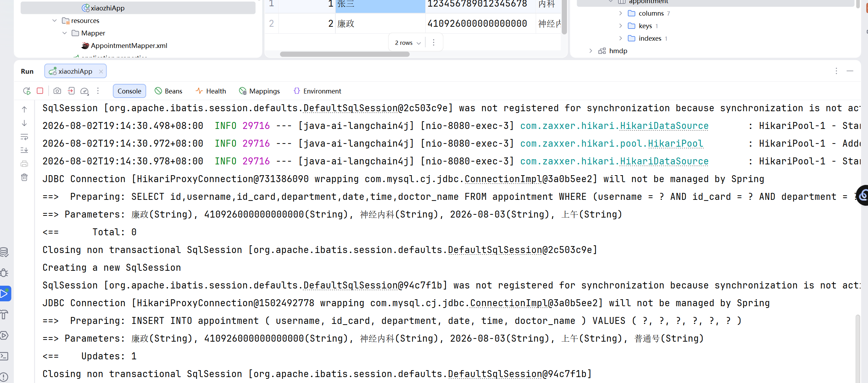Switch to the Environment tab
The image size is (868, 383).
coord(317,91)
